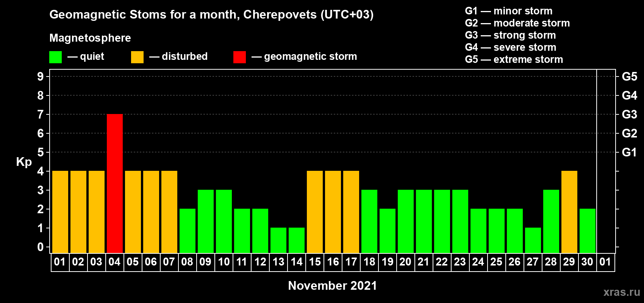644x303 pixels.
Task: Select the green bar for day 18
Action: point(369,222)
